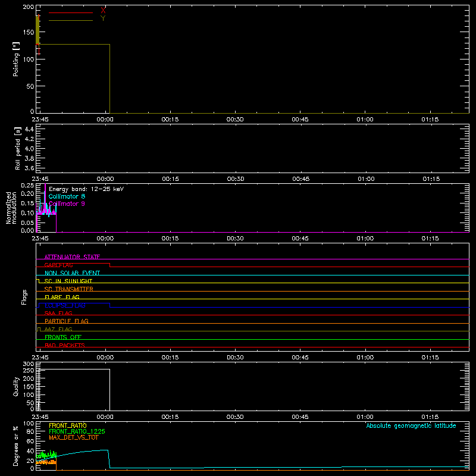Click 00:00 time label under Pointing plot
This screenshot has height=476, width=476.
point(105,120)
